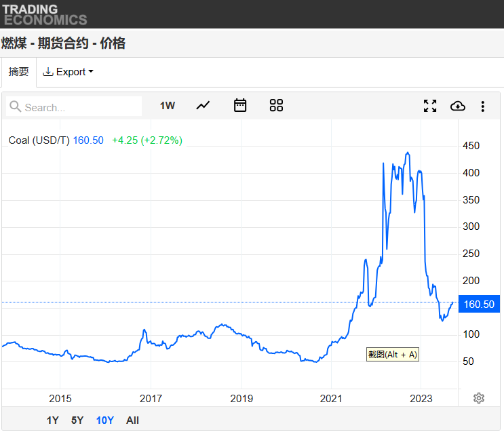This screenshot has width=504, height=432.
Task: Click the cloud download icon
Action: coord(458,106)
